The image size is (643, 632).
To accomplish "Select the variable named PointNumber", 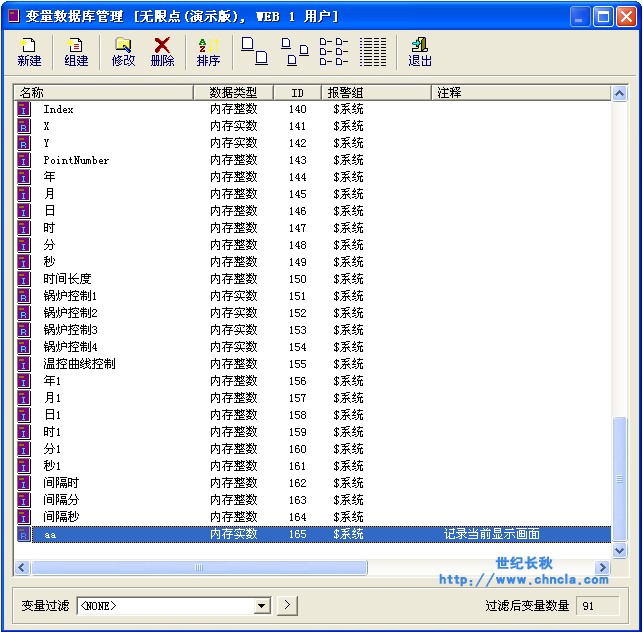I will [76, 160].
